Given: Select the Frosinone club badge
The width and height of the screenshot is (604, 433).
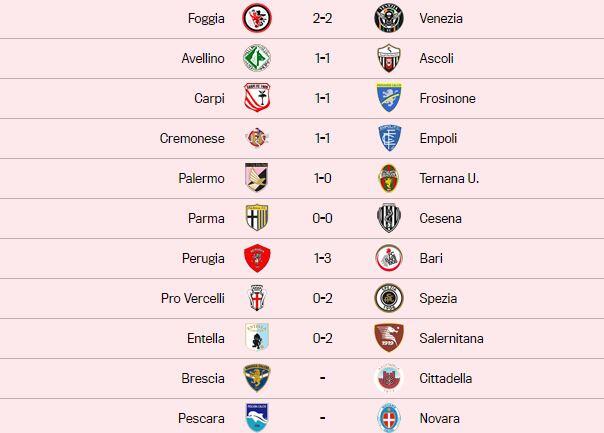Looking at the screenshot, I should pyautogui.click(x=389, y=98).
